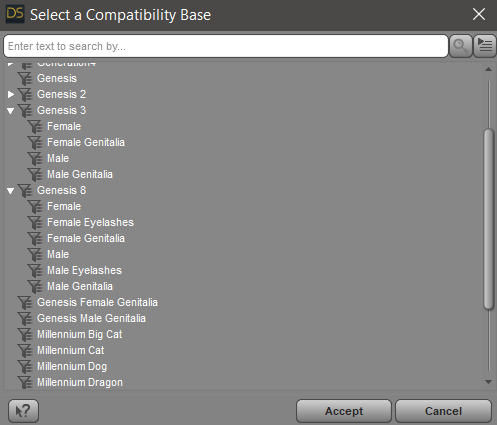Select Female Eyelashes under Genesis 8

90,222
